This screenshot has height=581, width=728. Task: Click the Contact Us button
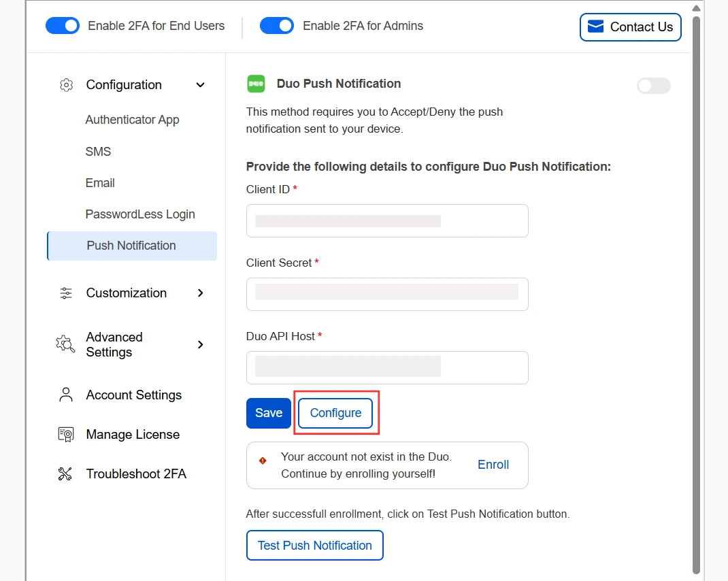click(631, 27)
